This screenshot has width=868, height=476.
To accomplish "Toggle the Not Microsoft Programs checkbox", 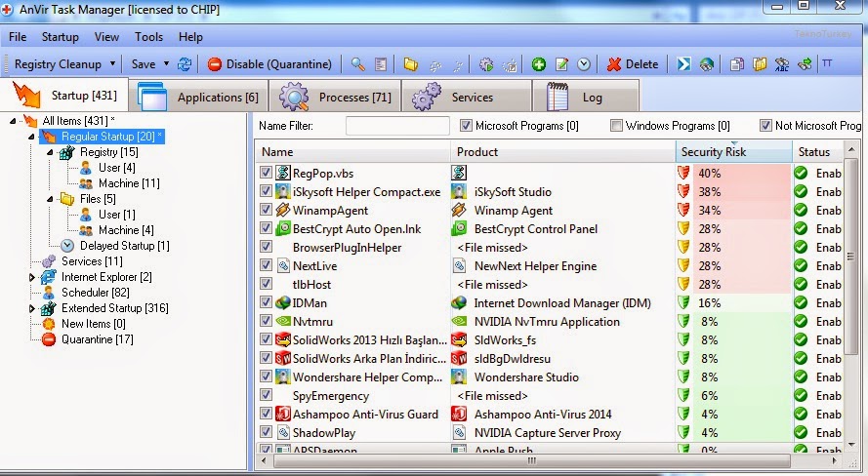I will [765, 126].
